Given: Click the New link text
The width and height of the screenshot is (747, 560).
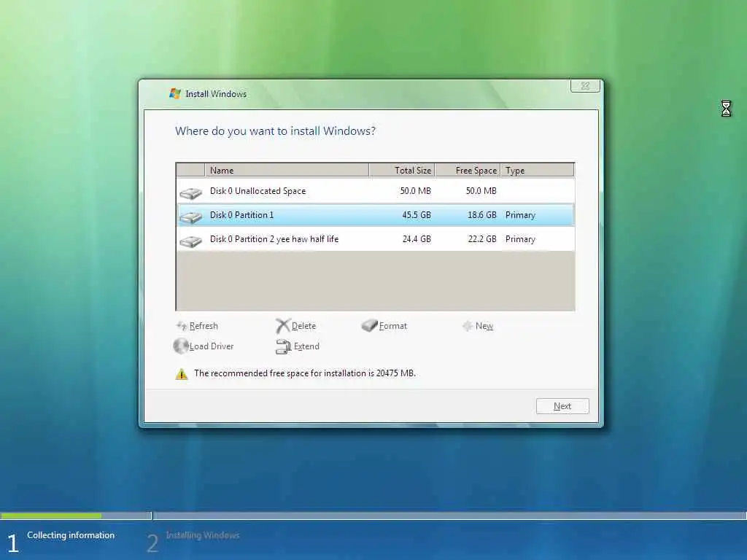Looking at the screenshot, I should coord(484,326).
